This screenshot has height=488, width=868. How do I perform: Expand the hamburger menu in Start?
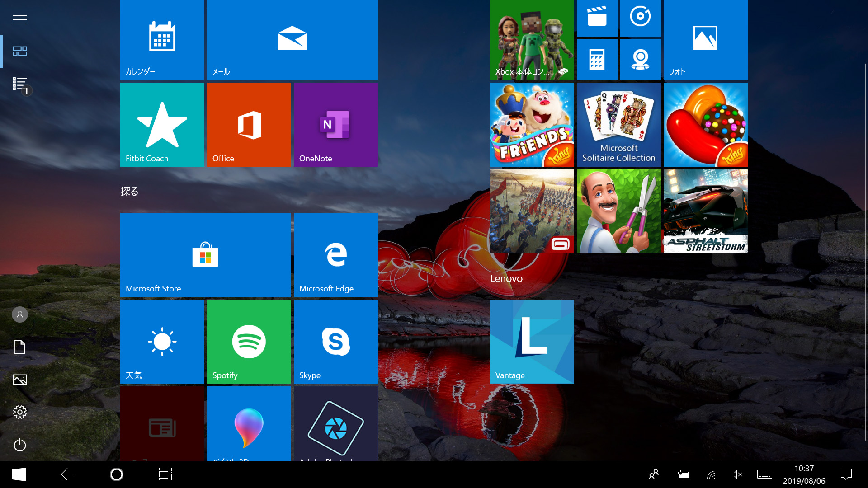pyautogui.click(x=20, y=19)
